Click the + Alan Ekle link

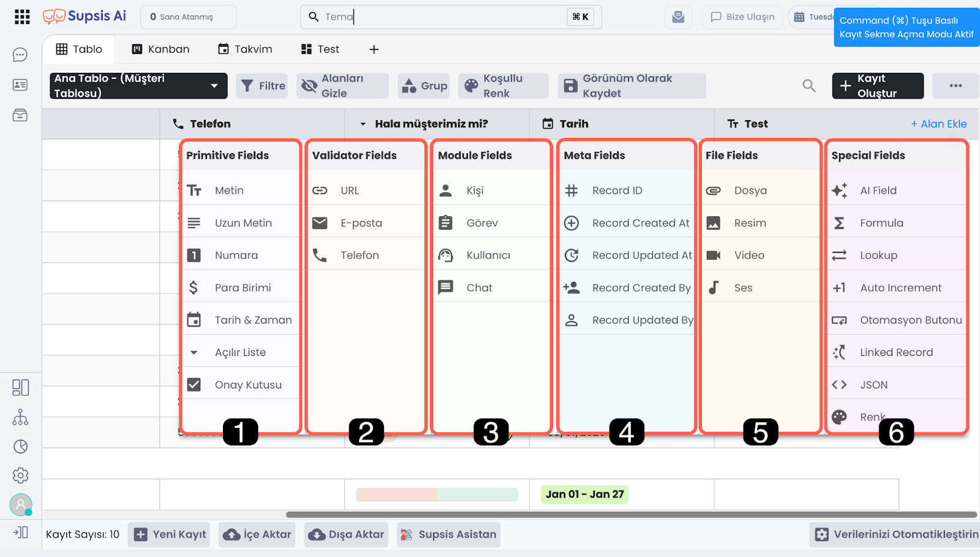[938, 124]
